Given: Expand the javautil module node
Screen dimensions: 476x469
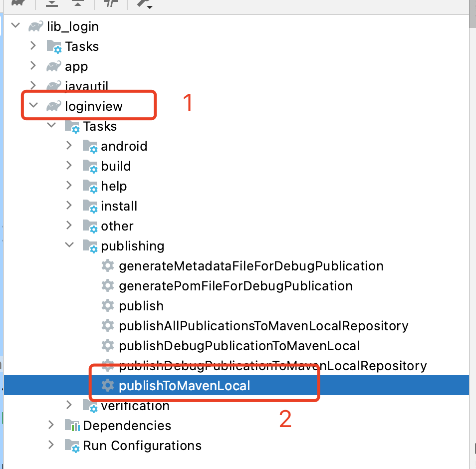Looking at the screenshot, I should pyautogui.click(x=33, y=85).
